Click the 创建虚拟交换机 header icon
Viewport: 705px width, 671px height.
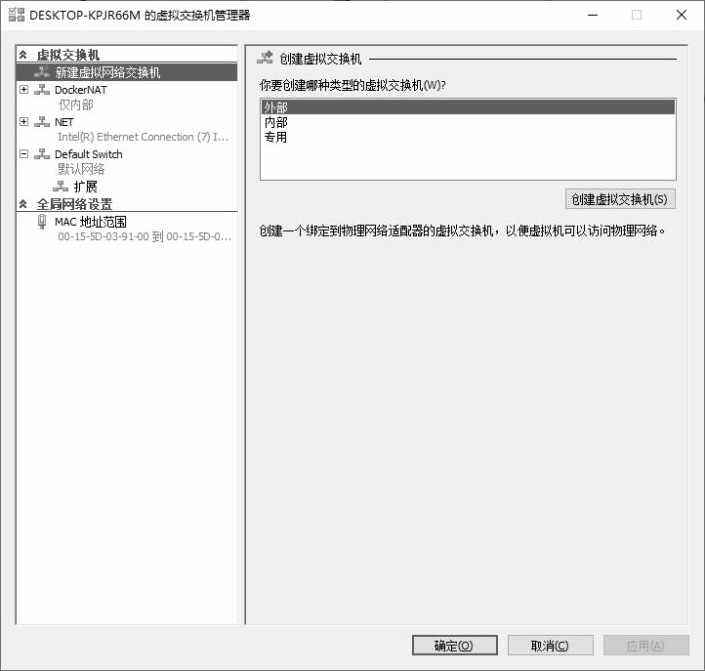click(x=265, y=58)
